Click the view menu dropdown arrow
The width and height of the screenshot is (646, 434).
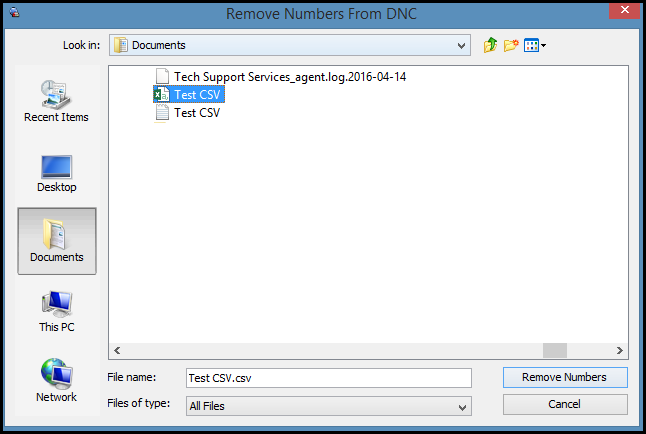coord(543,46)
